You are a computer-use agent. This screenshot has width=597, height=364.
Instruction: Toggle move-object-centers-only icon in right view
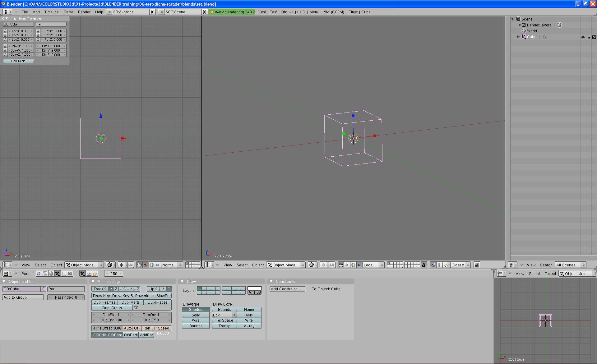coord(332,265)
